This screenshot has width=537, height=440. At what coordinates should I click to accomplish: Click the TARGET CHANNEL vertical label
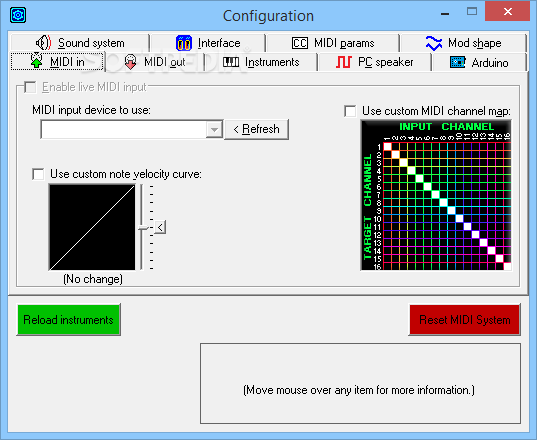pyautogui.click(x=367, y=206)
